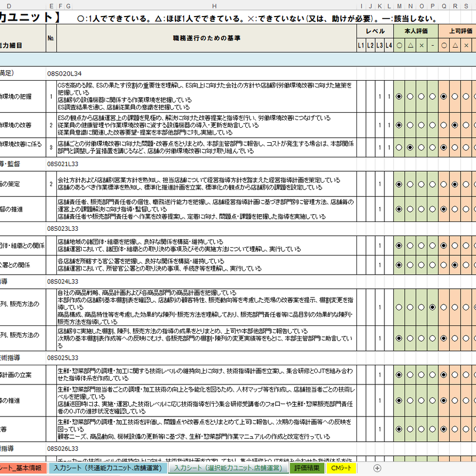
Task: Click the 労働環境の把握 item cell
Action: (x=23, y=97)
